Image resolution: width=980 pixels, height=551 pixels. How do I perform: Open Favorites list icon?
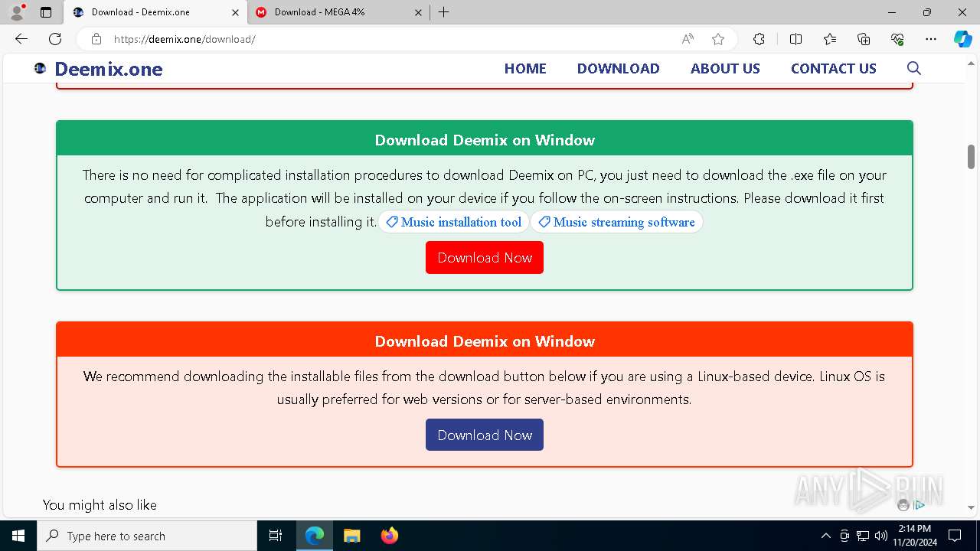[x=830, y=39]
